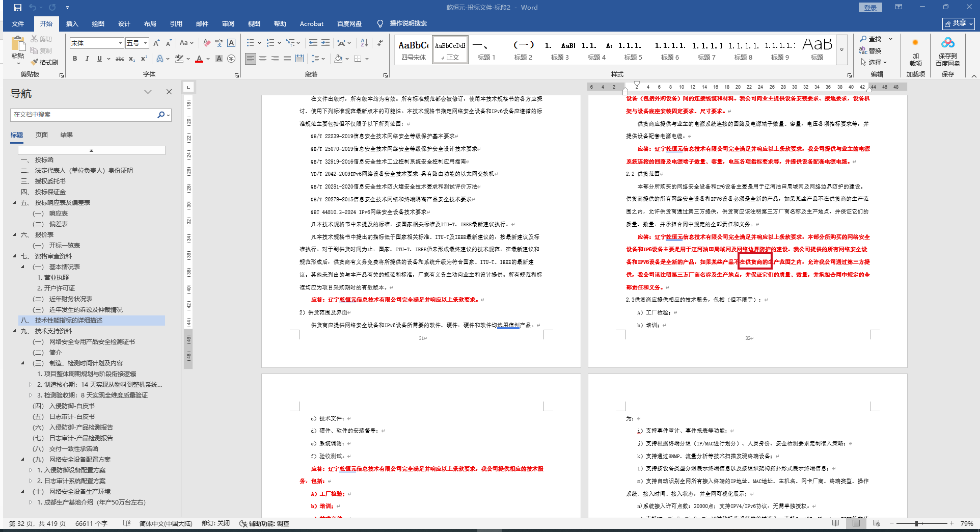The image size is (980, 532).
Task: Click the Format Painter (格式刷) tool
Action: point(44,62)
